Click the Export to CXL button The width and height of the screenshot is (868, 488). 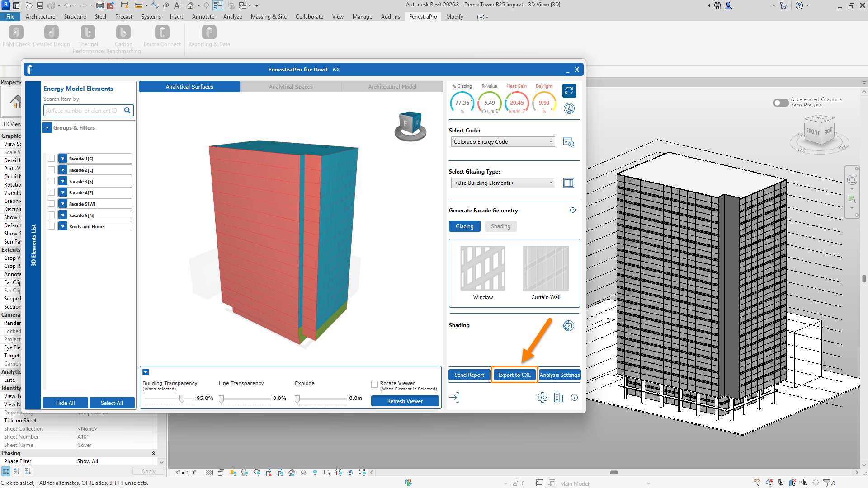click(x=514, y=375)
